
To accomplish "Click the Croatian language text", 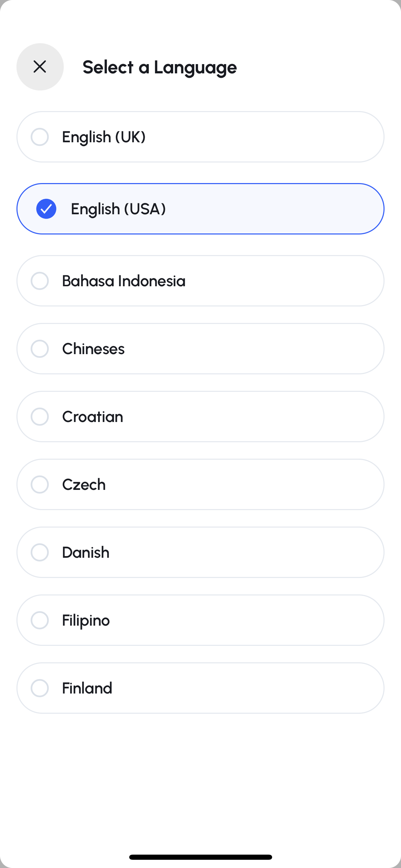I will [93, 417].
